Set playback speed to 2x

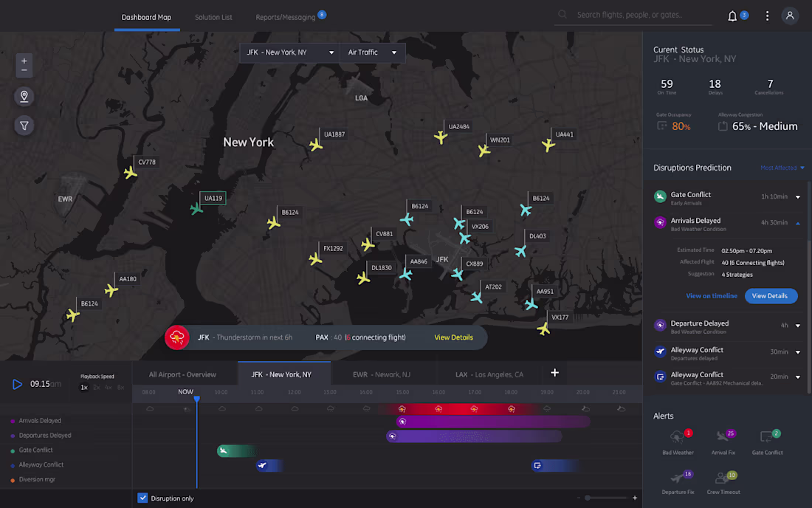click(x=96, y=388)
